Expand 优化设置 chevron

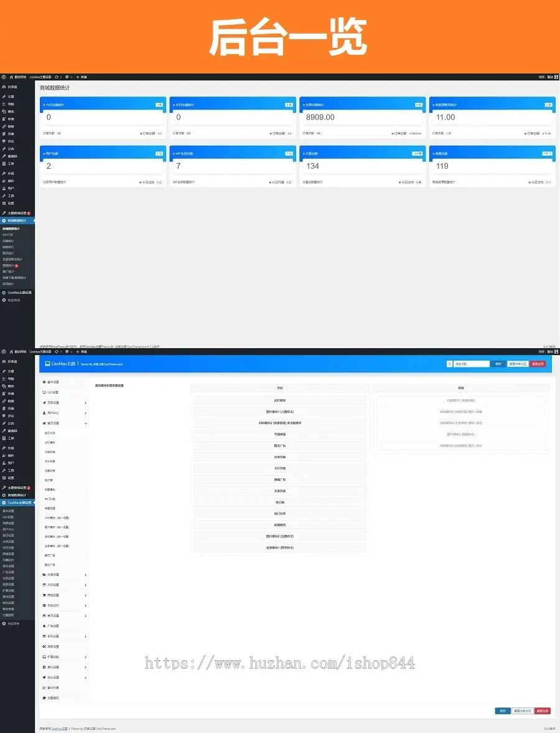coord(85,678)
